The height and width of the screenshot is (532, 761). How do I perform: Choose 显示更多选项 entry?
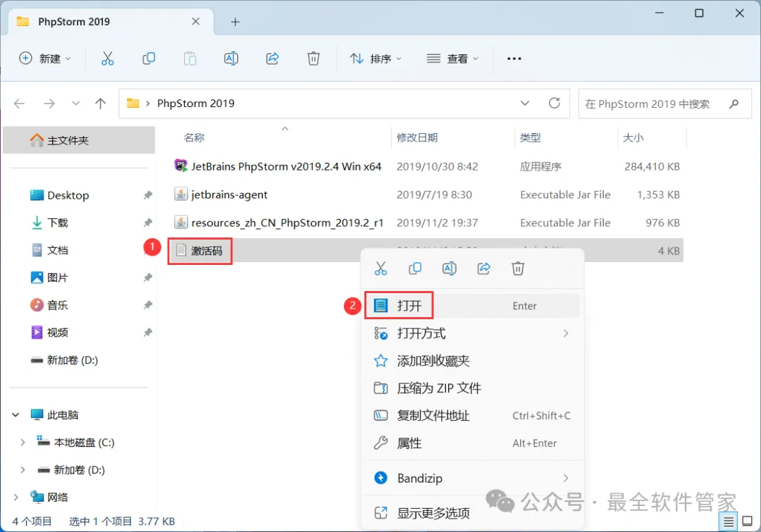pyautogui.click(x=471, y=513)
